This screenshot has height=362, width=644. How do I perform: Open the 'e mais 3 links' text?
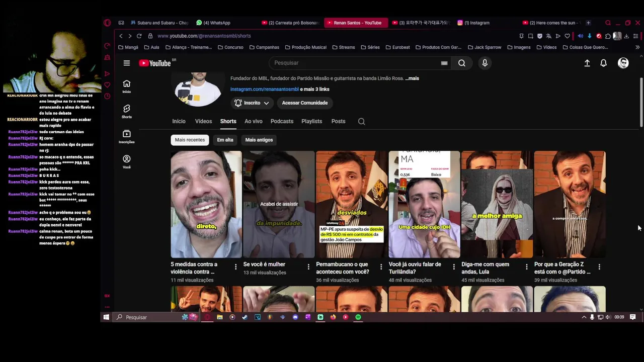315,89
